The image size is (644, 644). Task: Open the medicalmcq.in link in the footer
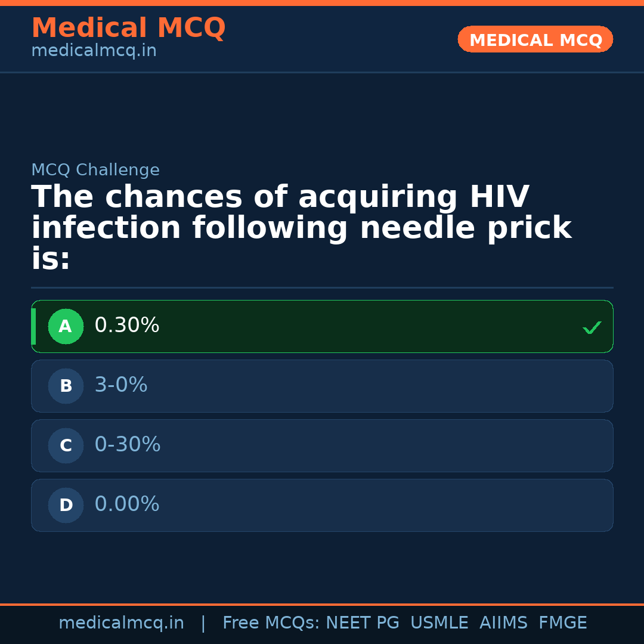click(121, 623)
